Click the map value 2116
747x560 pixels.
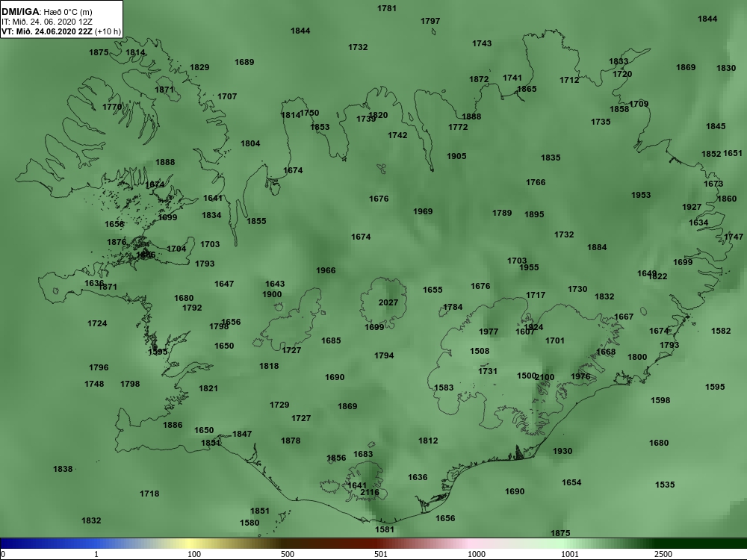370,492
